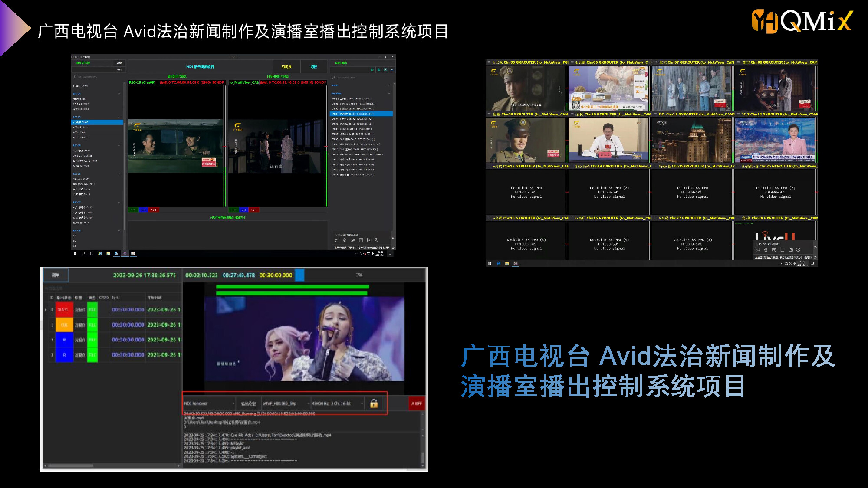The width and height of the screenshot is (868, 488).
Task: Click NDI window chat end-session icon
Action: tap(376, 240)
